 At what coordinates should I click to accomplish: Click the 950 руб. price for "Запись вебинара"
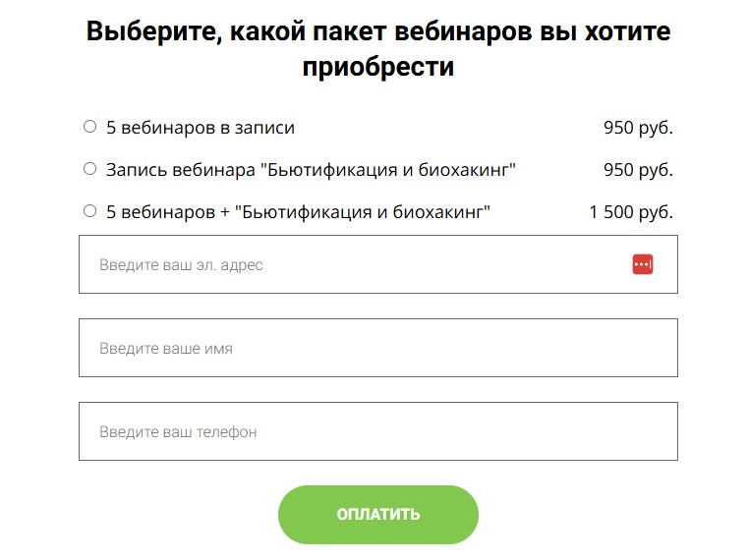(x=638, y=170)
